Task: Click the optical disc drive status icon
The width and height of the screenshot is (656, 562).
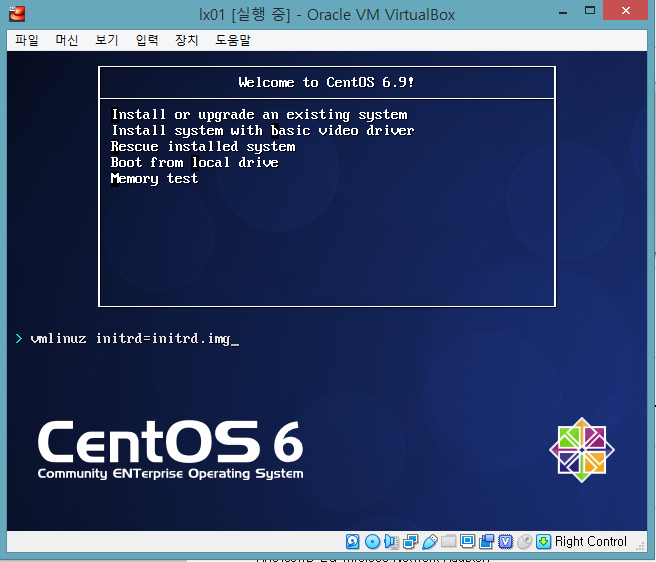Action: [372, 541]
